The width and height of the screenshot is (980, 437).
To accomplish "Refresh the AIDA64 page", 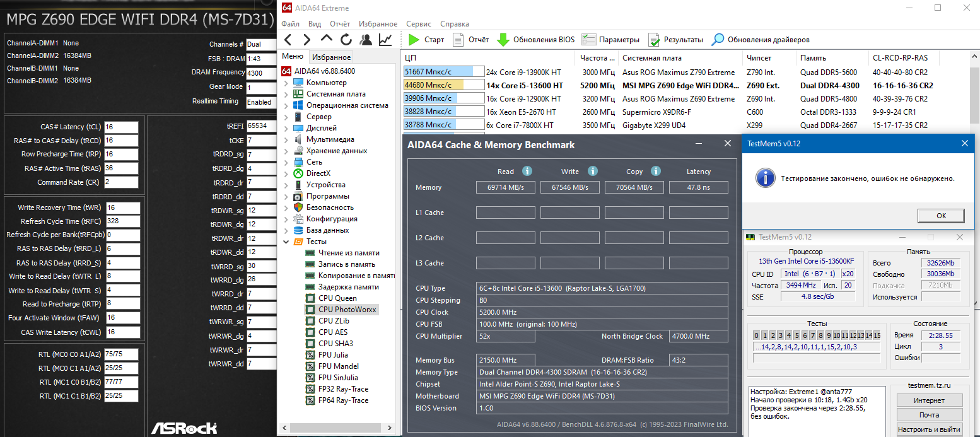I will (346, 40).
